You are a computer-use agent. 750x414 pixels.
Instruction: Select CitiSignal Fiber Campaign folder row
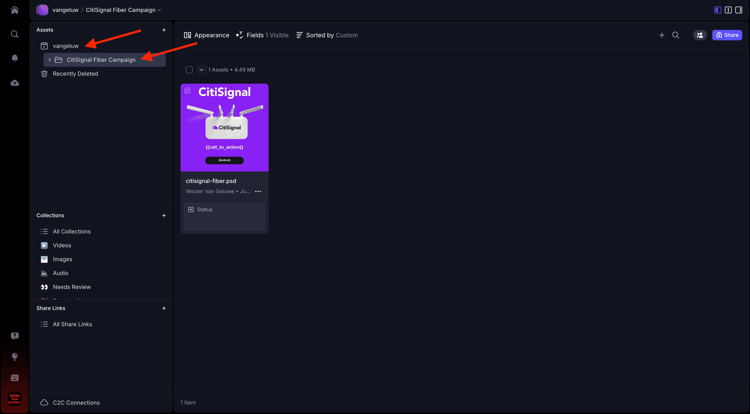[104, 60]
